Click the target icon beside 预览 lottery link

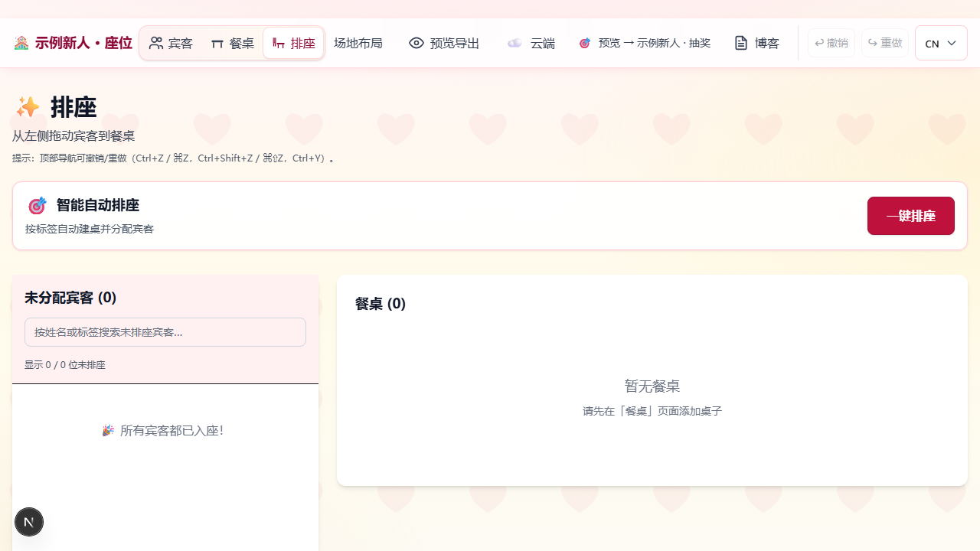click(x=585, y=43)
